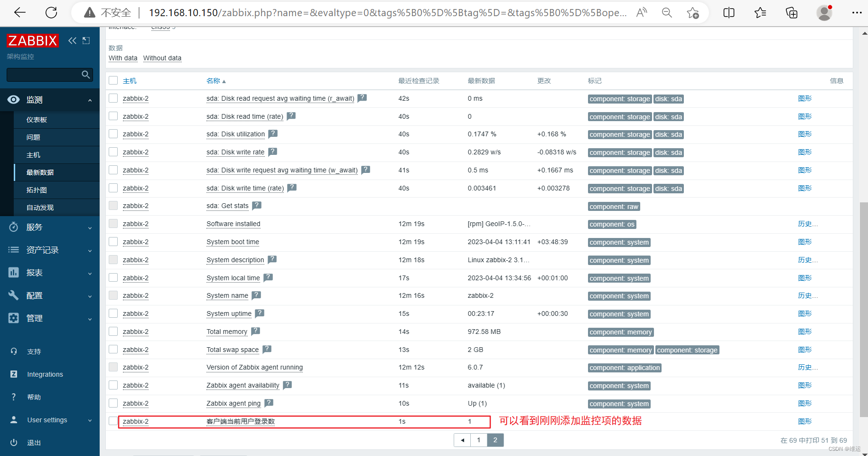The width and height of the screenshot is (868, 456).
Task: Check the Total memory row checkbox
Action: click(x=113, y=331)
